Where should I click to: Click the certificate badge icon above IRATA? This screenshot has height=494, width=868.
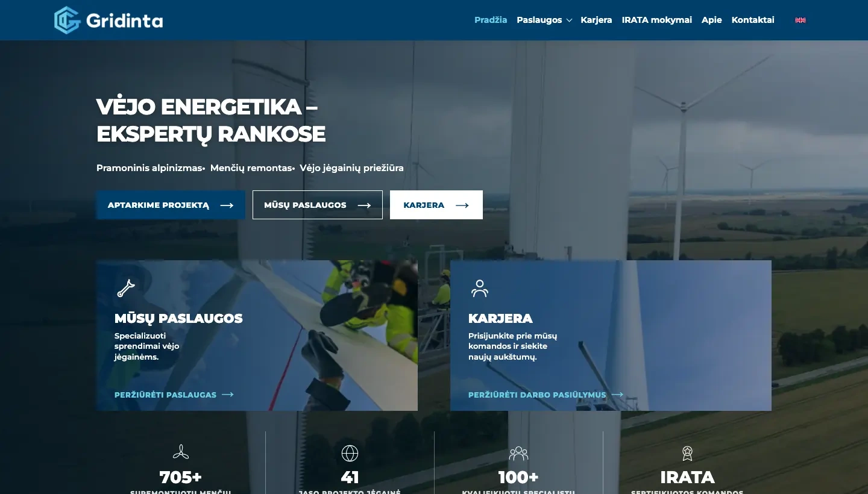pyautogui.click(x=687, y=453)
